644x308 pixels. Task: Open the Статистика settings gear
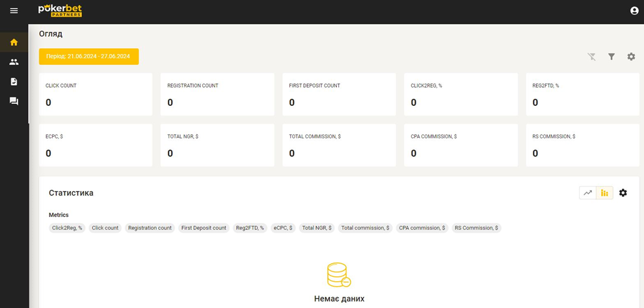tap(623, 193)
